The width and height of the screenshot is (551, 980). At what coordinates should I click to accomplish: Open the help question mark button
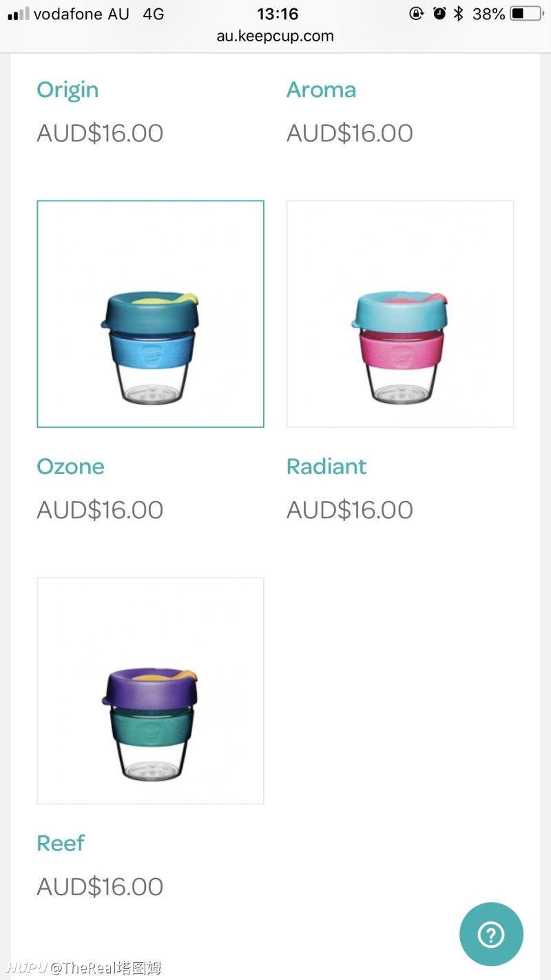[491, 934]
